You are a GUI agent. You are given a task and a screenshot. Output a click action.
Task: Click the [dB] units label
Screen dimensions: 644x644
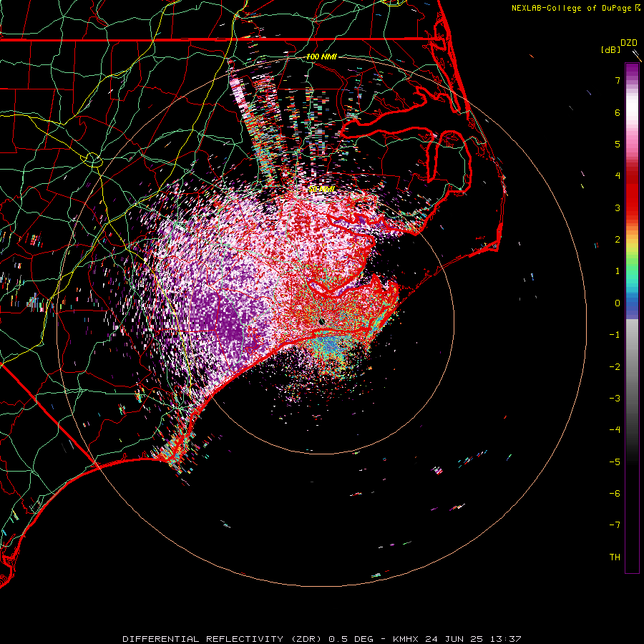(x=611, y=49)
